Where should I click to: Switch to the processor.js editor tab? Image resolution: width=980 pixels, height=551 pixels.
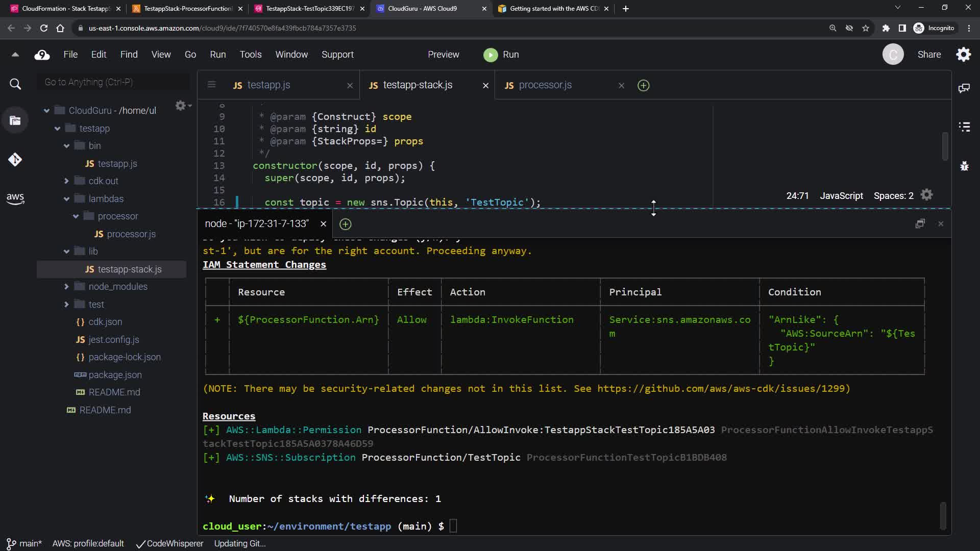coord(545,85)
